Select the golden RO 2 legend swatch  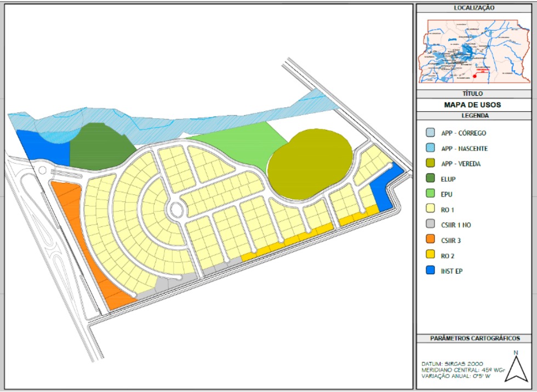[x=432, y=255]
